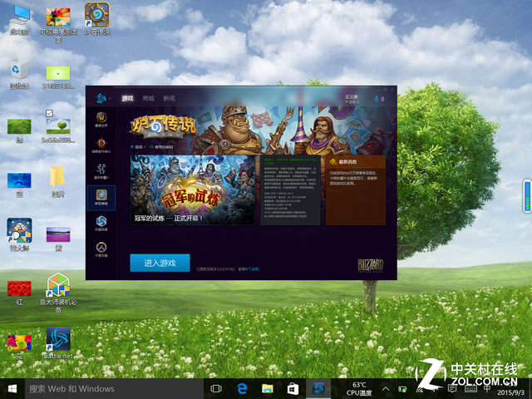Open the 补丁说明 patch notes link

(x=252, y=269)
